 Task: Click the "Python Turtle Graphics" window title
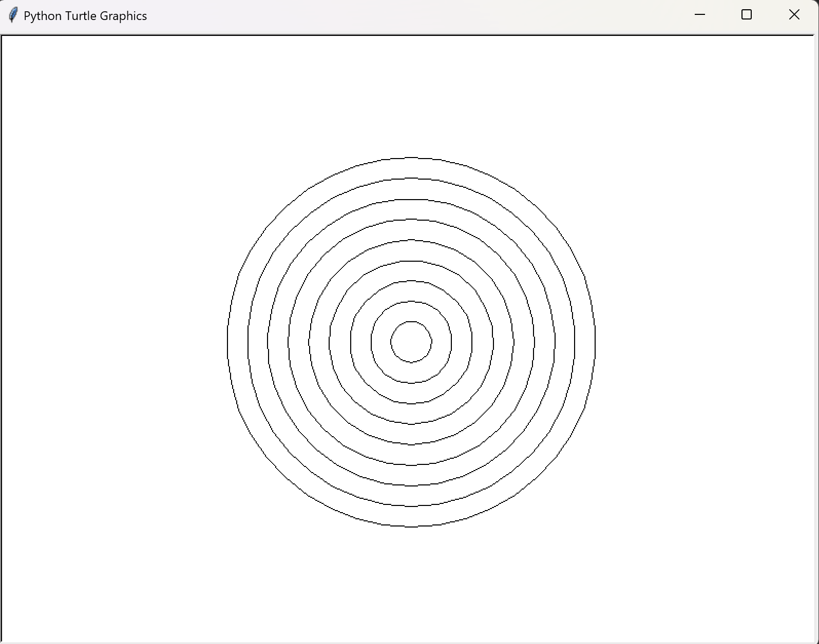tap(85, 16)
